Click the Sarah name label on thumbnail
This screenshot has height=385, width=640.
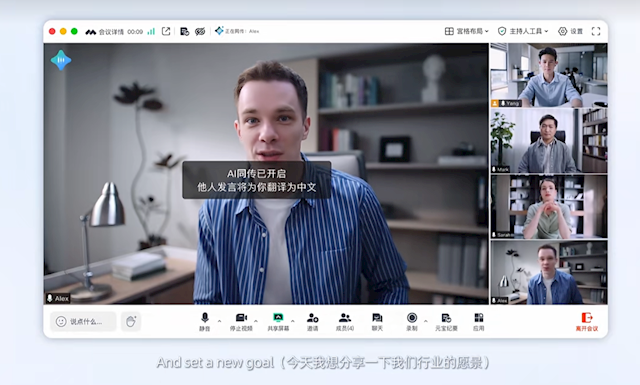coord(502,235)
